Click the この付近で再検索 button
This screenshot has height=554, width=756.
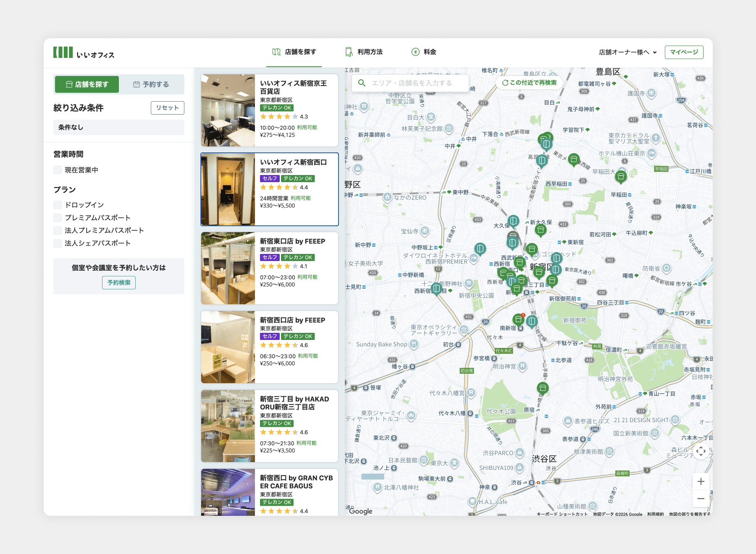coord(529,83)
